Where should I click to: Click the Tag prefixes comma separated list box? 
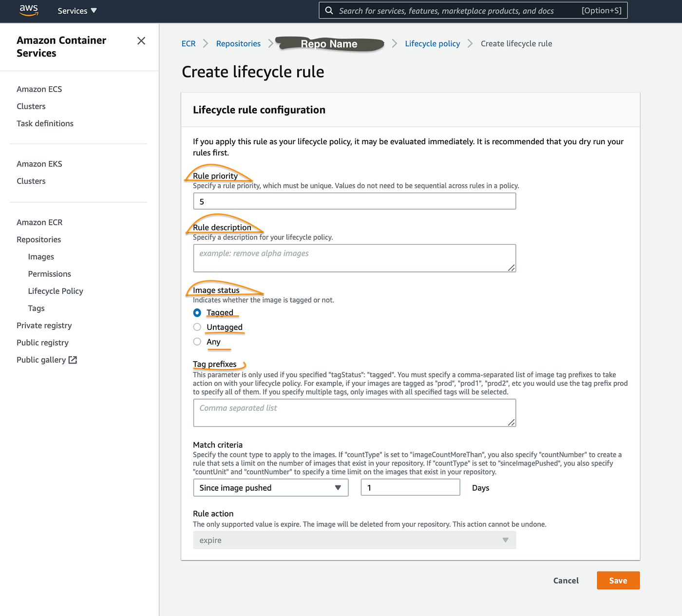tap(354, 412)
